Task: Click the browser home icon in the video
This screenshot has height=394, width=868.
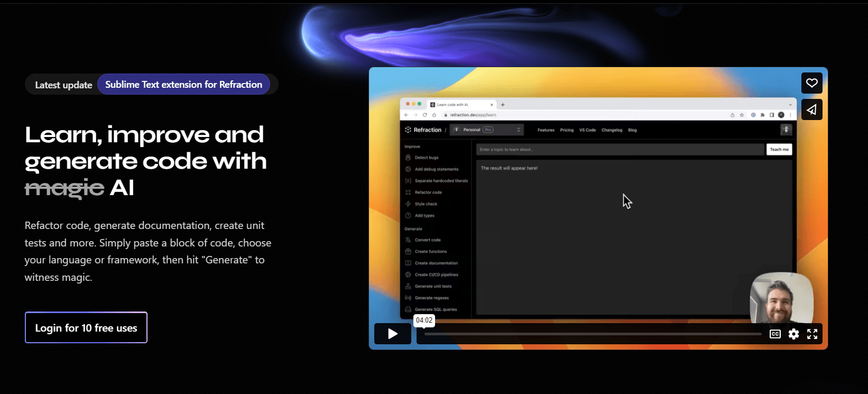Action: pyautogui.click(x=434, y=115)
